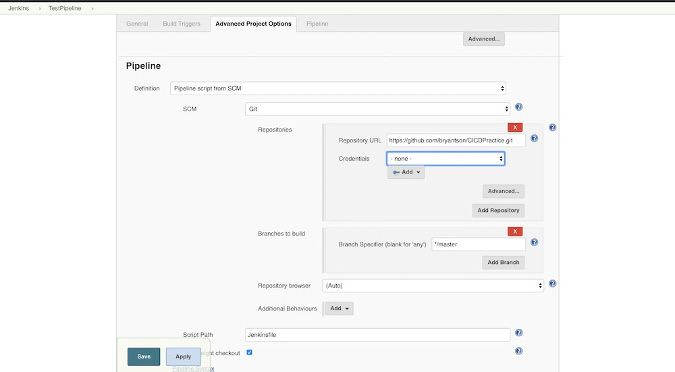Open help for Script Path
The height and width of the screenshot is (372, 675).
(x=519, y=332)
